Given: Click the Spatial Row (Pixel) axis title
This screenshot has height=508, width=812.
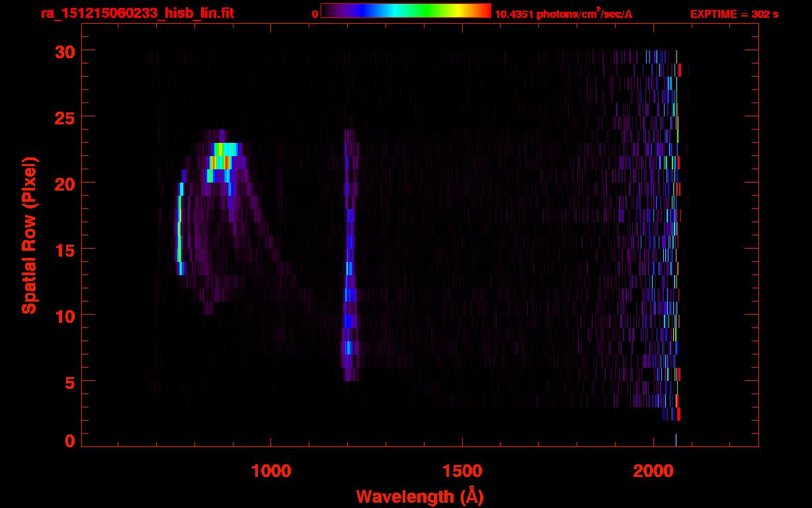Looking at the screenshot, I should [29, 235].
